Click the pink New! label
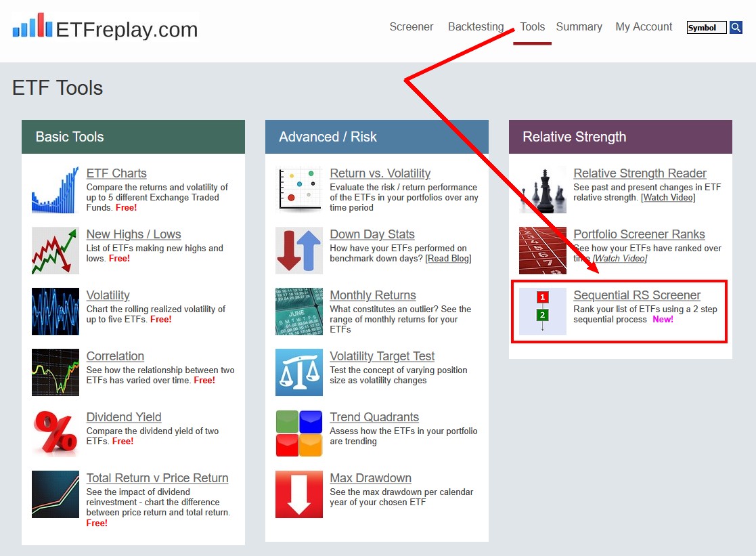756x556 pixels. (663, 320)
